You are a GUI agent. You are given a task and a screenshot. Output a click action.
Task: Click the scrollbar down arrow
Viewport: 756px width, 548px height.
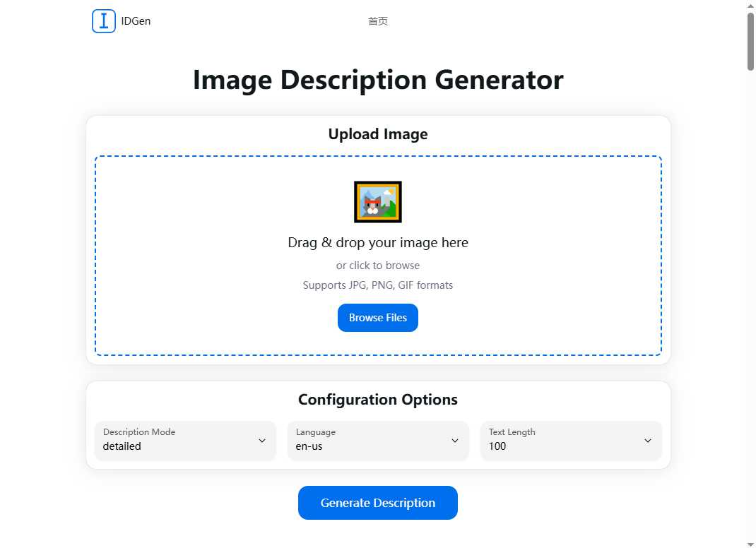(750, 542)
